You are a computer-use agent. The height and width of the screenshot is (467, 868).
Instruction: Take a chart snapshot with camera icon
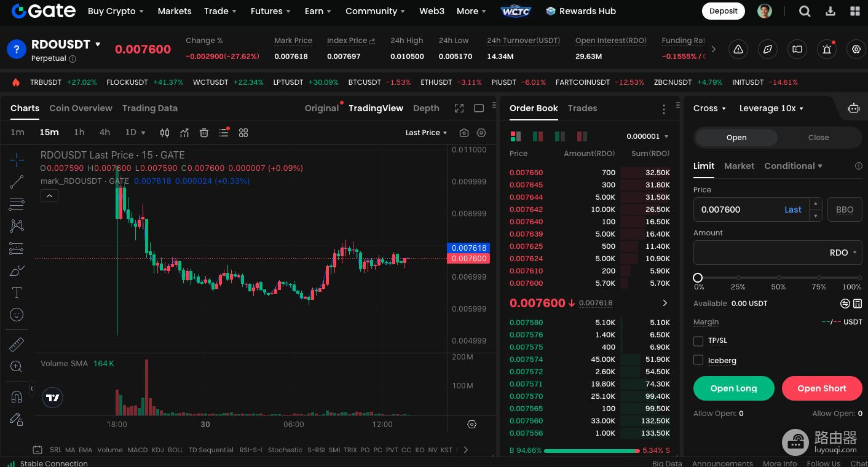pos(464,133)
